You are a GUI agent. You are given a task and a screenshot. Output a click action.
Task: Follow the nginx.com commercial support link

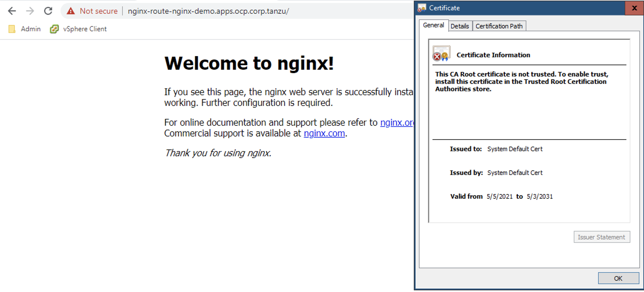(324, 133)
